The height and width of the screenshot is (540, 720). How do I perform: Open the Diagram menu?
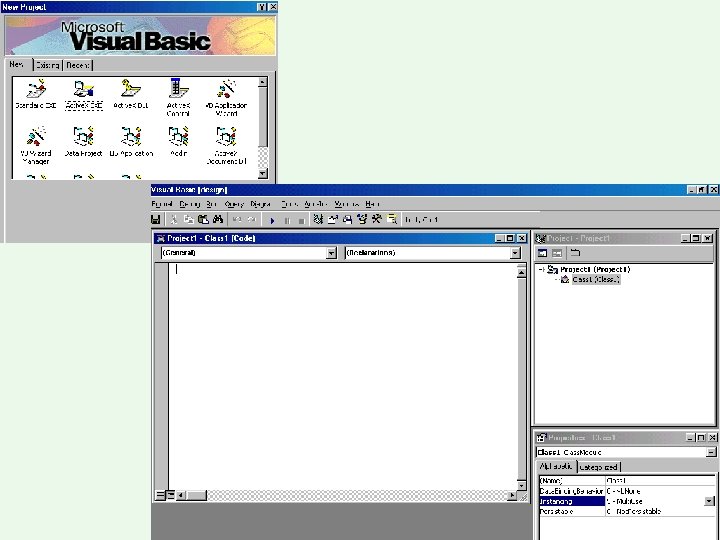tap(261, 204)
